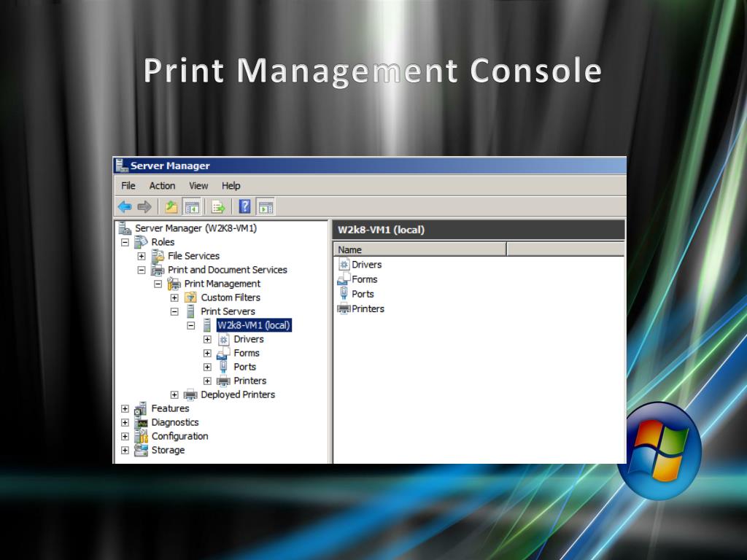
Task: Click Printers text in right pane
Action: [368, 308]
